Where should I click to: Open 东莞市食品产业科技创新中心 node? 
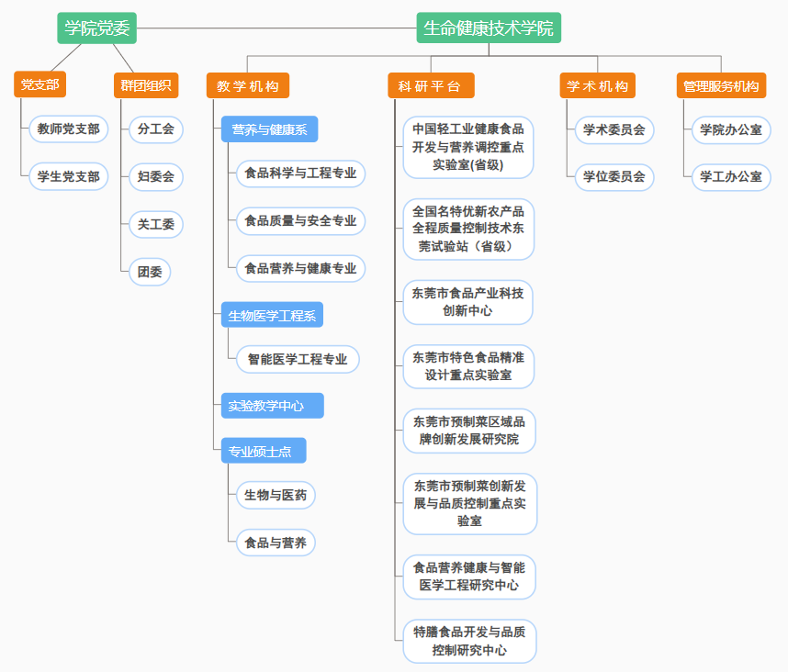(x=468, y=302)
